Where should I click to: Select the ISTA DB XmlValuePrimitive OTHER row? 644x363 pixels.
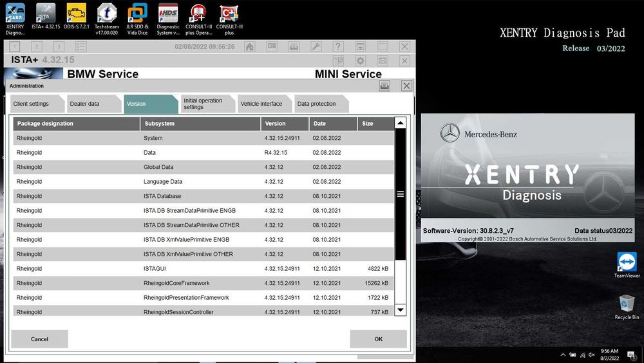204,254
